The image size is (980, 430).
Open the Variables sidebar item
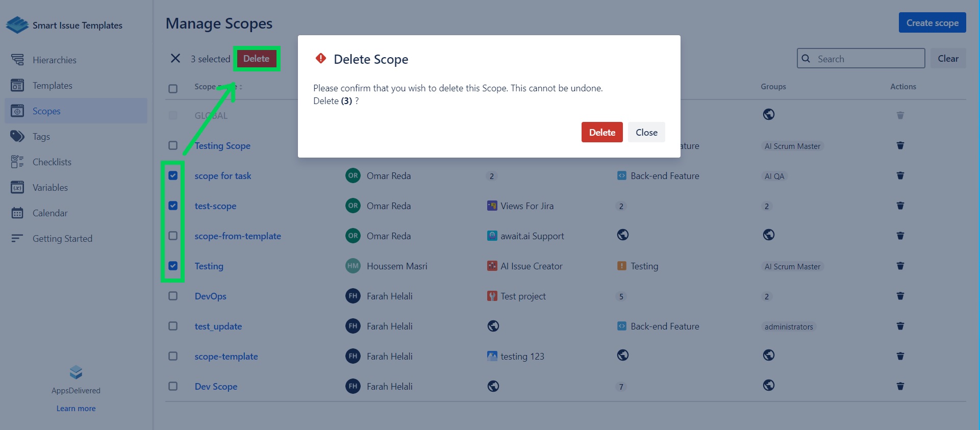tap(50, 188)
